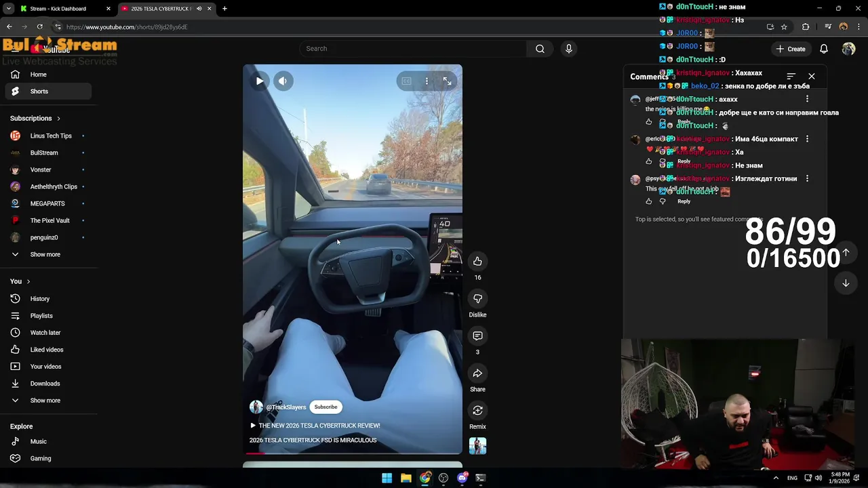Click the search magnifier button
The image size is (868, 488).
(540, 49)
